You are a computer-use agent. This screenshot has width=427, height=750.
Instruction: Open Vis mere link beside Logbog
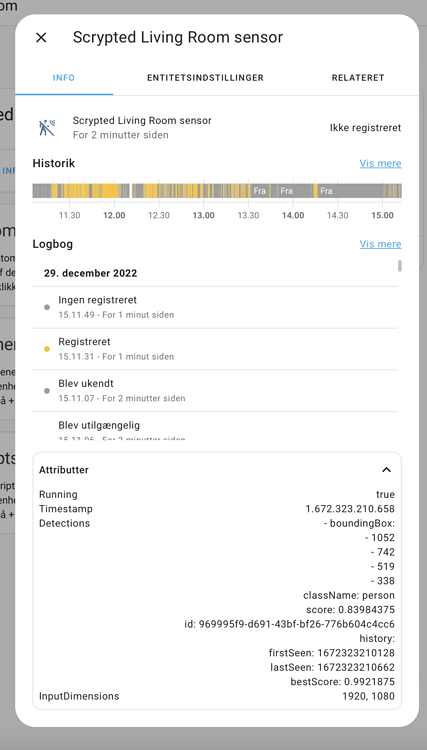380,244
